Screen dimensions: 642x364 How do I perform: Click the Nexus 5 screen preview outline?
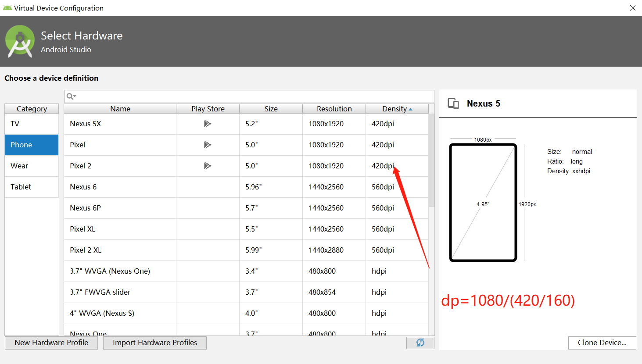483,203
